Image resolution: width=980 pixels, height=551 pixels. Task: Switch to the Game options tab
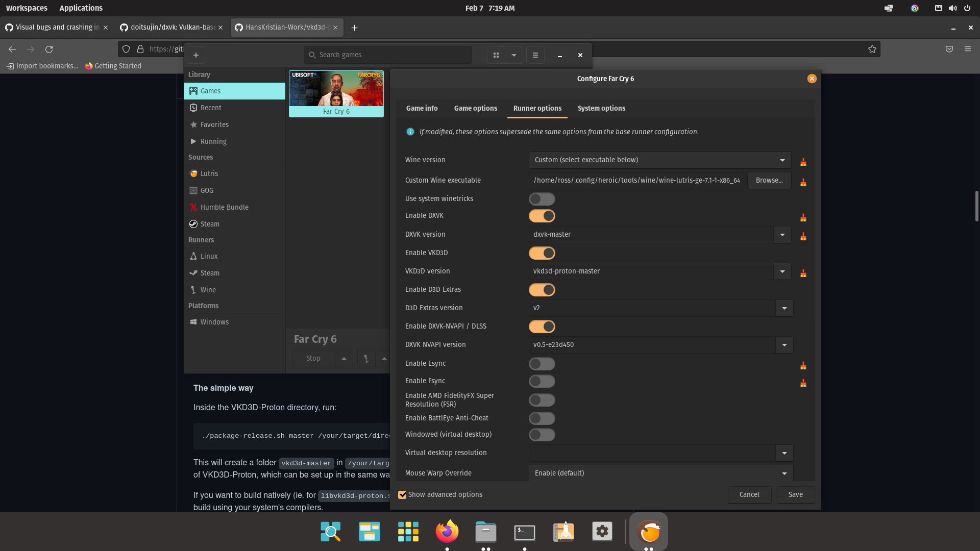(475, 108)
